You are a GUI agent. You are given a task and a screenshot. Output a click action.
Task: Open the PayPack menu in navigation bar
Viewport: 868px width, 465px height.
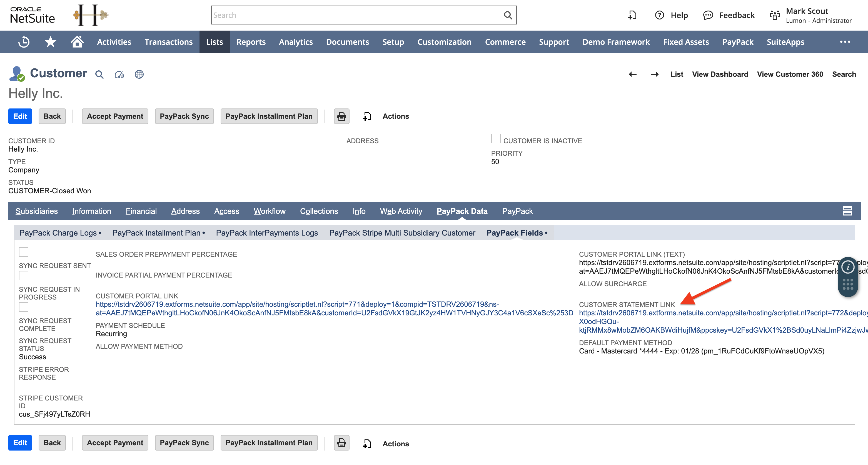[738, 42]
